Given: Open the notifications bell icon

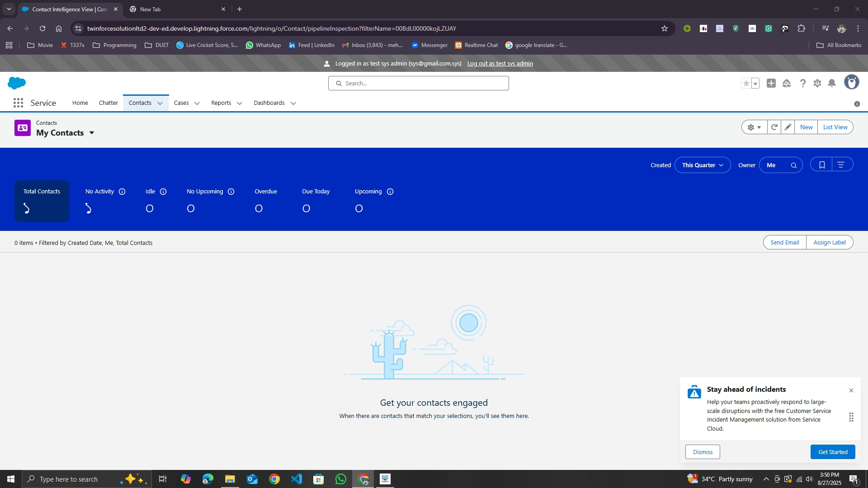Looking at the screenshot, I should 832,84.
